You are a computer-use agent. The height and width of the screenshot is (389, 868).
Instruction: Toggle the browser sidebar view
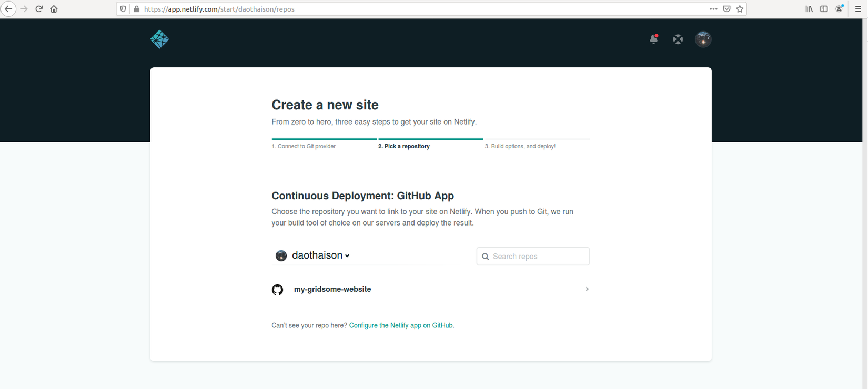click(824, 9)
